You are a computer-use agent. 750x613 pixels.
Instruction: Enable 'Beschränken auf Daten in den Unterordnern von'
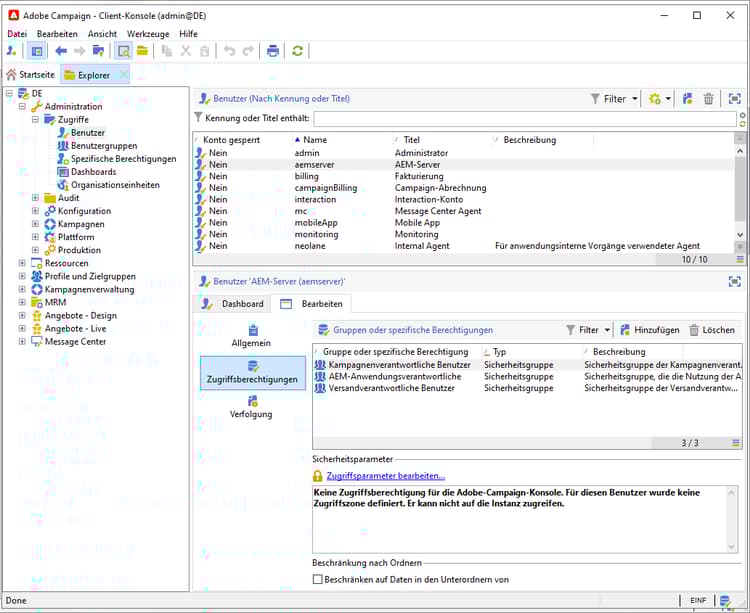click(x=318, y=579)
